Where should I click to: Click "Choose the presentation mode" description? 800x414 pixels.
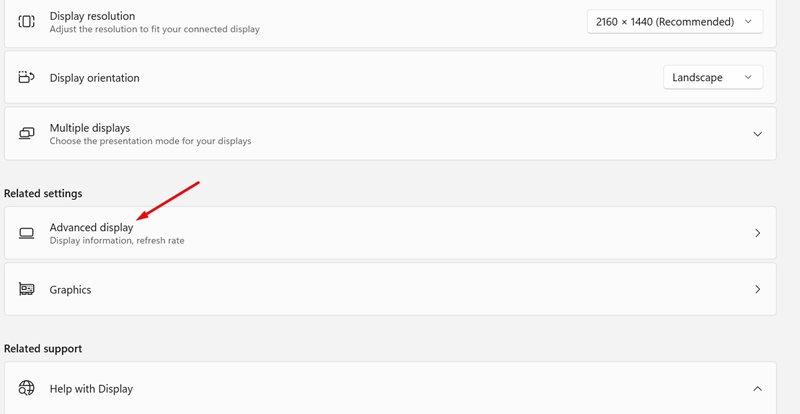pyautogui.click(x=151, y=141)
